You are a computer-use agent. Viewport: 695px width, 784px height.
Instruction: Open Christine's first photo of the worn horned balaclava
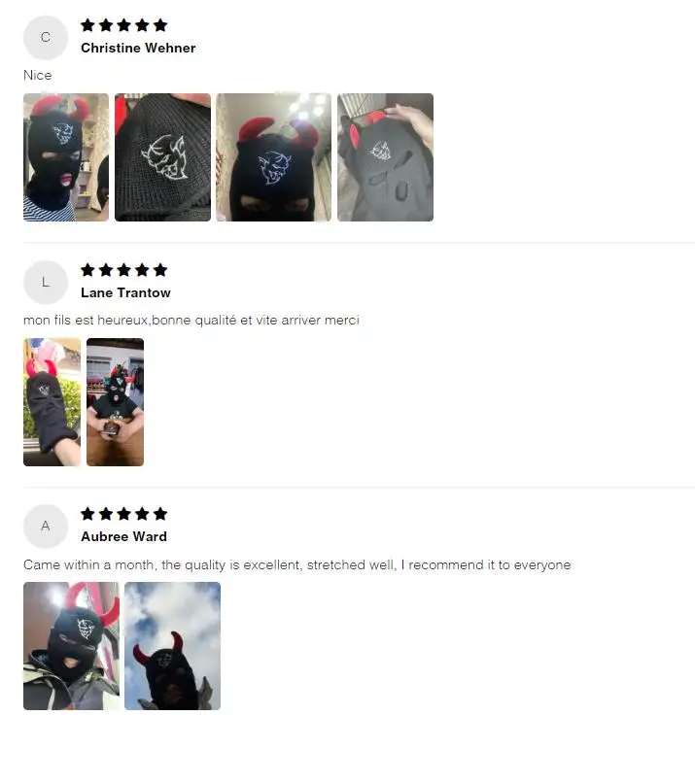(66, 157)
